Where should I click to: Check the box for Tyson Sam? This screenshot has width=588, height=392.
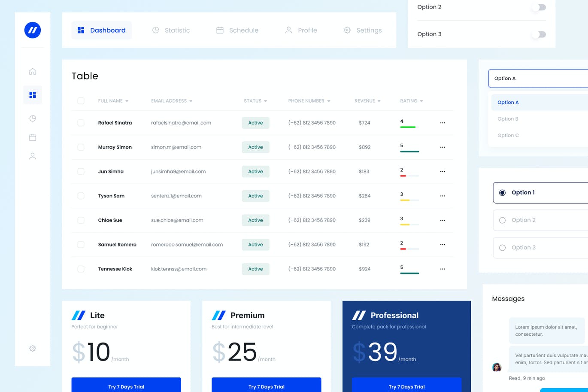pos(81,196)
